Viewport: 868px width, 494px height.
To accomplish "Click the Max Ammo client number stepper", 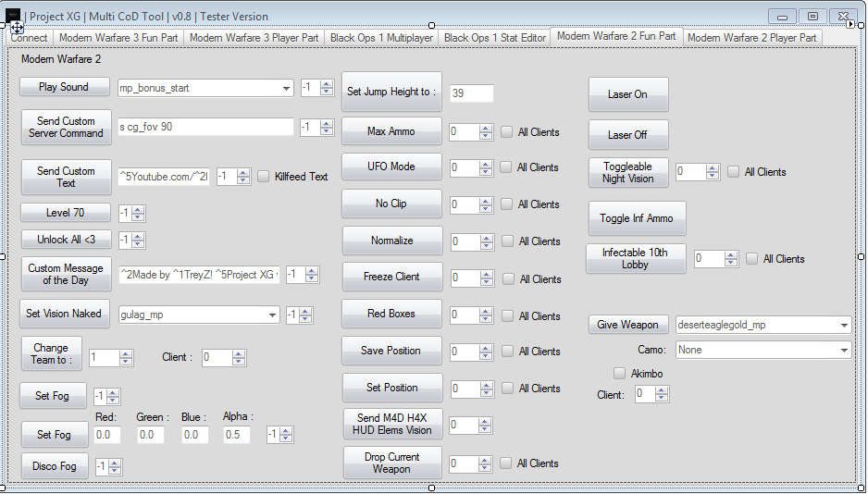I will (x=471, y=132).
